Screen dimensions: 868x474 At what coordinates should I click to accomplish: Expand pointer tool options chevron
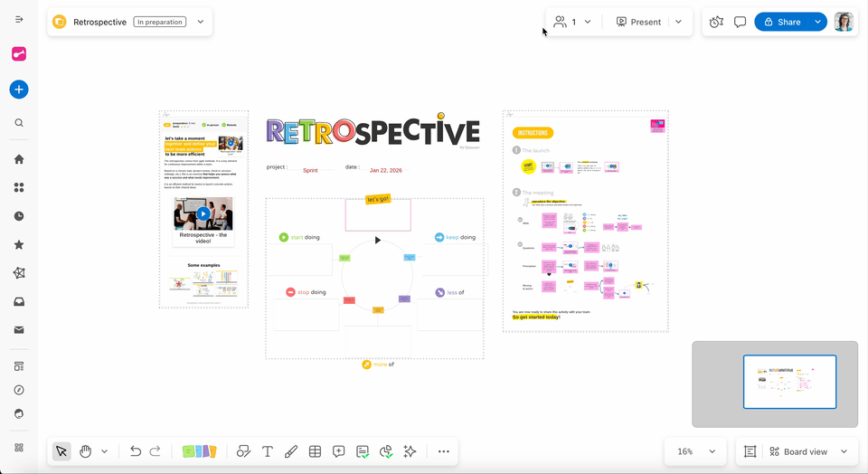104,452
